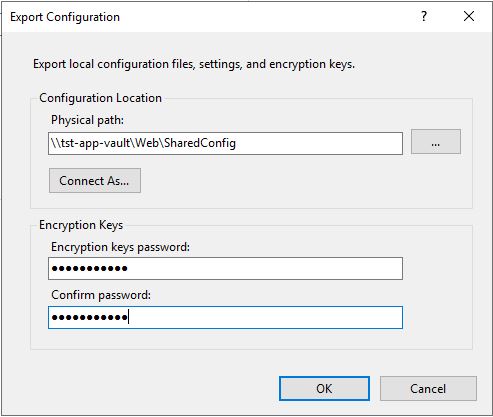Click the export description sentence

pyautogui.click(x=194, y=64)
